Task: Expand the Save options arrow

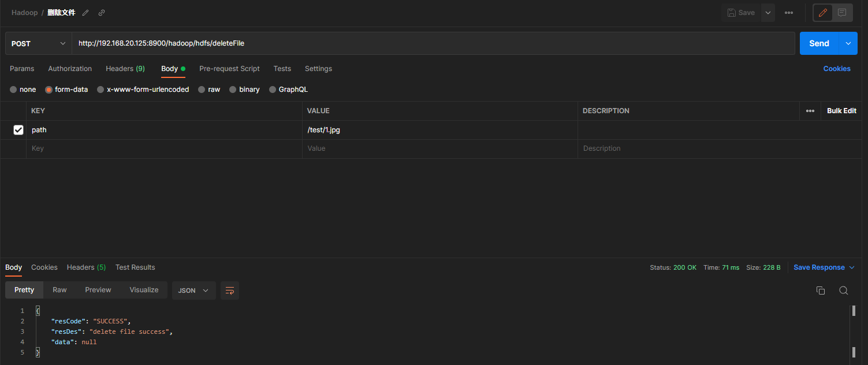Action: 768,13
